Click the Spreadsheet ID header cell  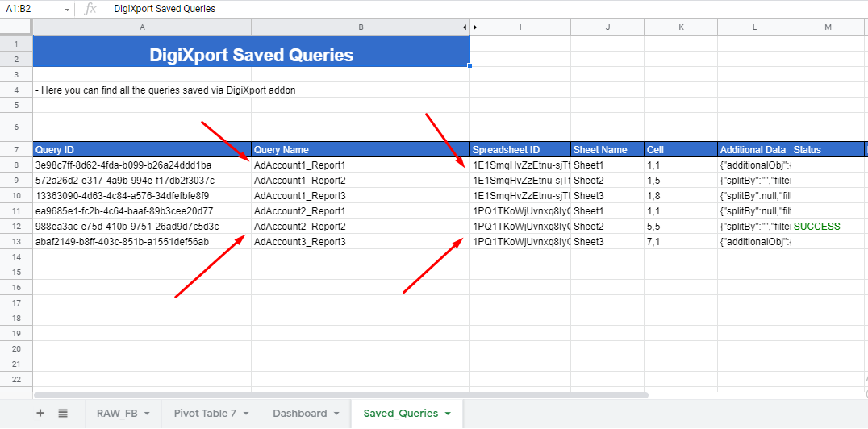(x=520, y=149)
